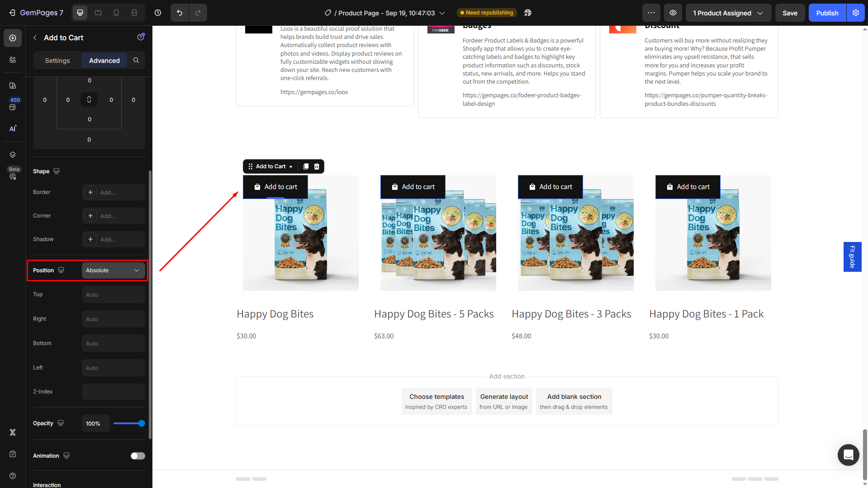Click the device icon next to Opacity

tap(61, 423)
